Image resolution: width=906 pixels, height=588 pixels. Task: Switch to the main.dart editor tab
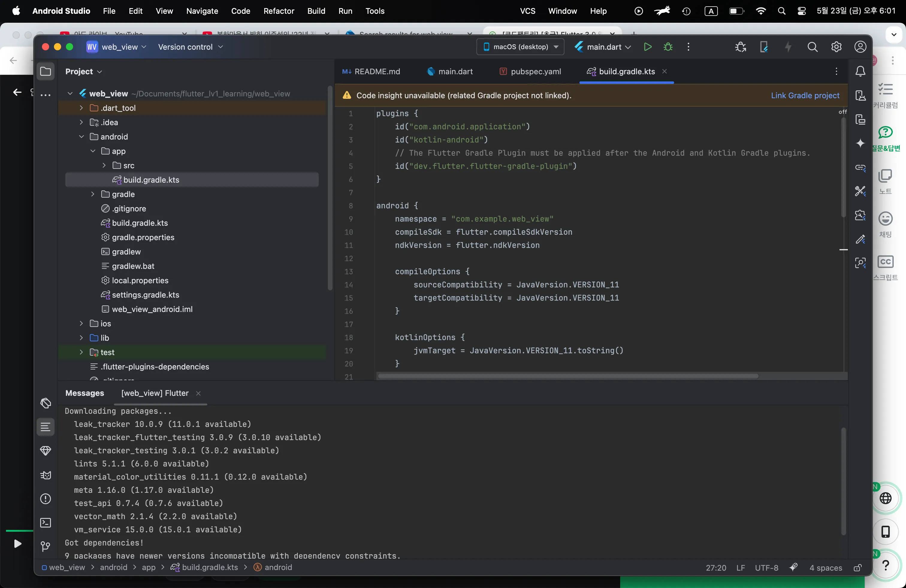pos(450,72)
